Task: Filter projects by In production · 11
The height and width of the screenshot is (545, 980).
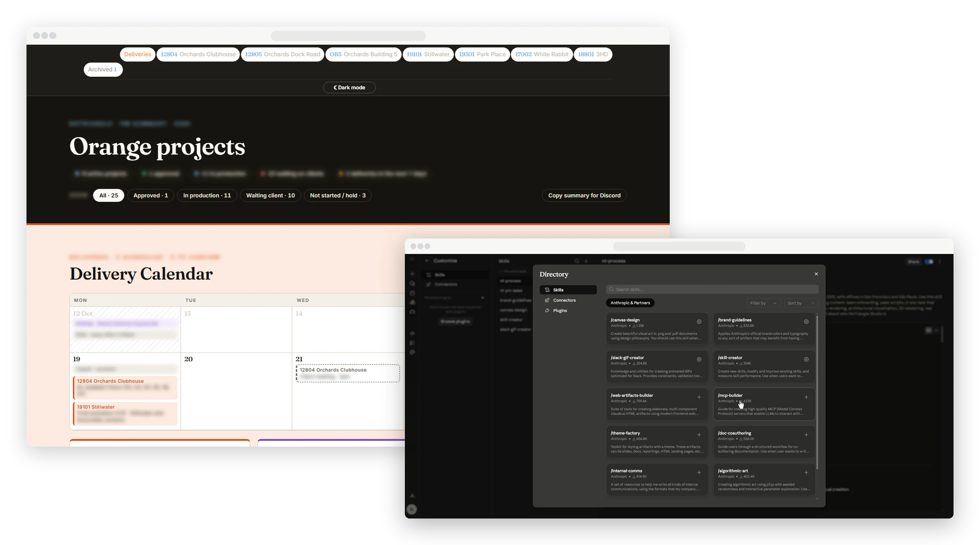Action: [207, 196]
